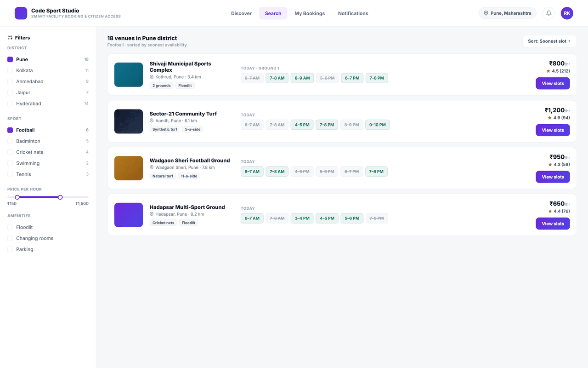Pick the 3–4 PM slot at Hadapsar ground

coord(302,218)
